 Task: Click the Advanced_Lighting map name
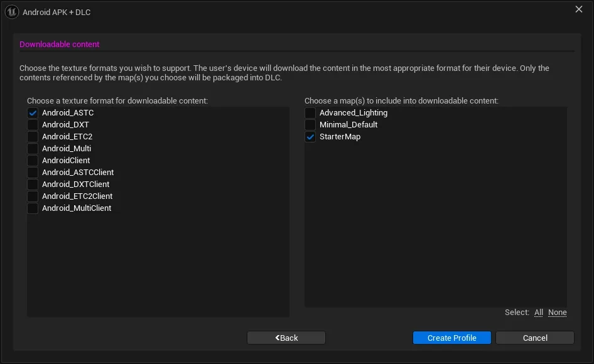pos(354,113)
